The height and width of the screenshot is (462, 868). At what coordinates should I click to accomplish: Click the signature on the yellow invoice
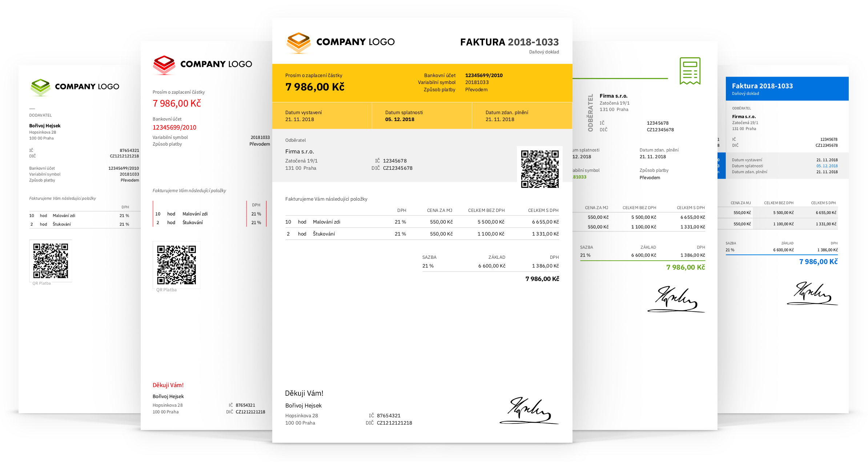[x=529, y=410]
